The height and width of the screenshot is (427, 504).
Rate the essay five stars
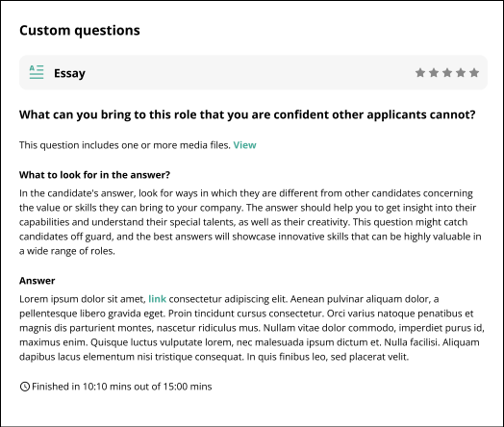pyautogui.click(x=474, y=73)
